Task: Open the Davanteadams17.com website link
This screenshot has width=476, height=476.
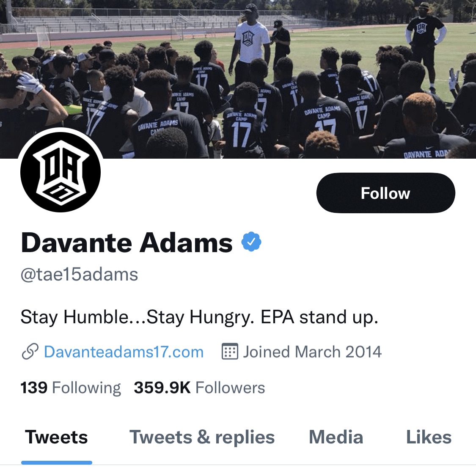Action: pyautogui.click(x=124, y=352)
